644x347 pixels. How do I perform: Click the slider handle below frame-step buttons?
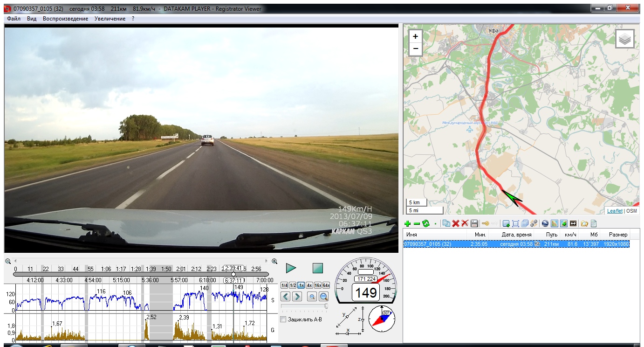click(x=326, y=306)
